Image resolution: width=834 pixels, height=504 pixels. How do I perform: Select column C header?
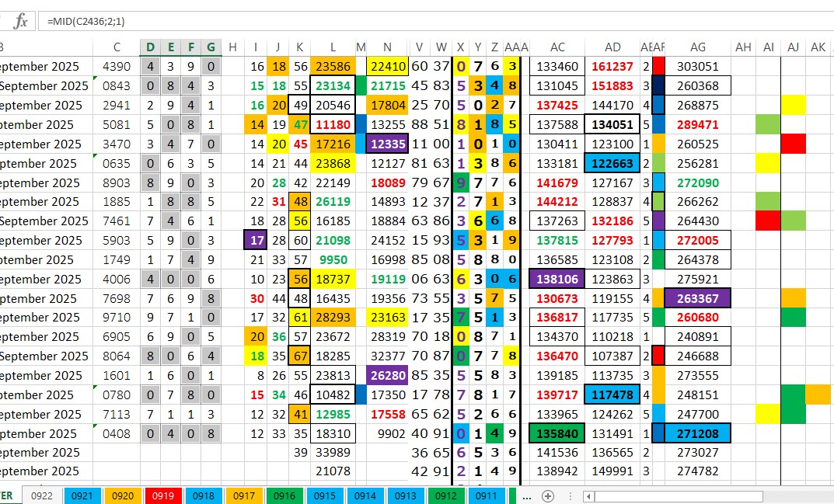(x=117, y=47)
